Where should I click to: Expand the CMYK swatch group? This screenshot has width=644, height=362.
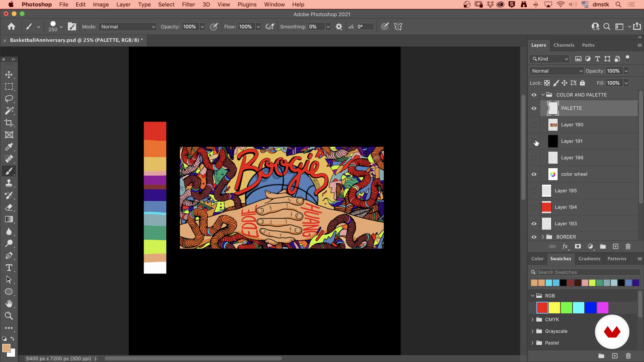532,320
